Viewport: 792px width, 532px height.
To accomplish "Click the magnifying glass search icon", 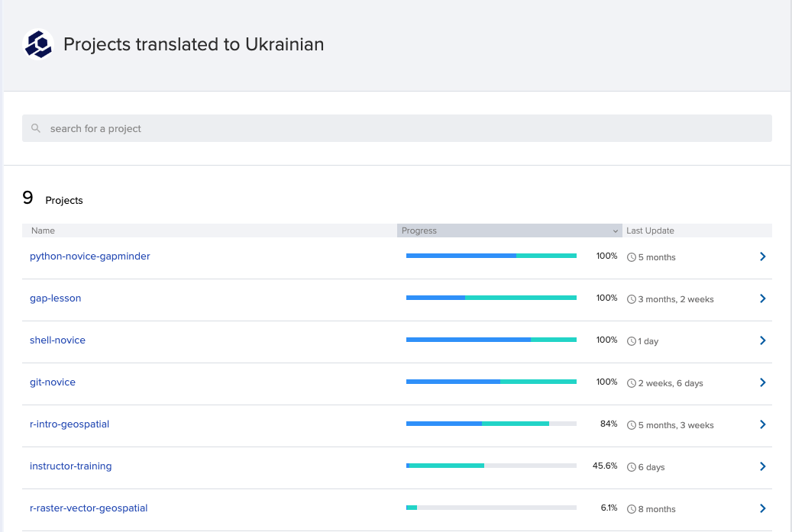I will tap(36, 128).
